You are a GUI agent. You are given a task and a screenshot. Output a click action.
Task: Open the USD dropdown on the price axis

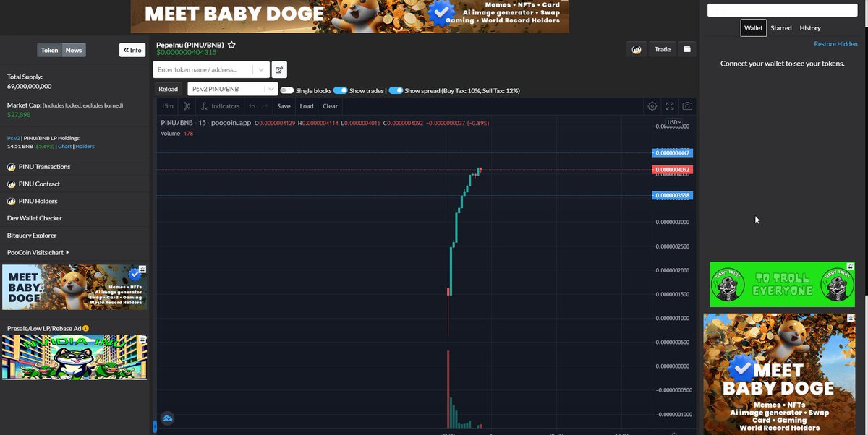[673, 122]
